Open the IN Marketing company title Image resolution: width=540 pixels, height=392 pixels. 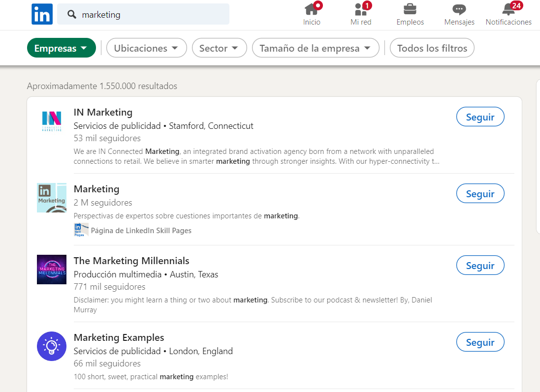point(103,112)
